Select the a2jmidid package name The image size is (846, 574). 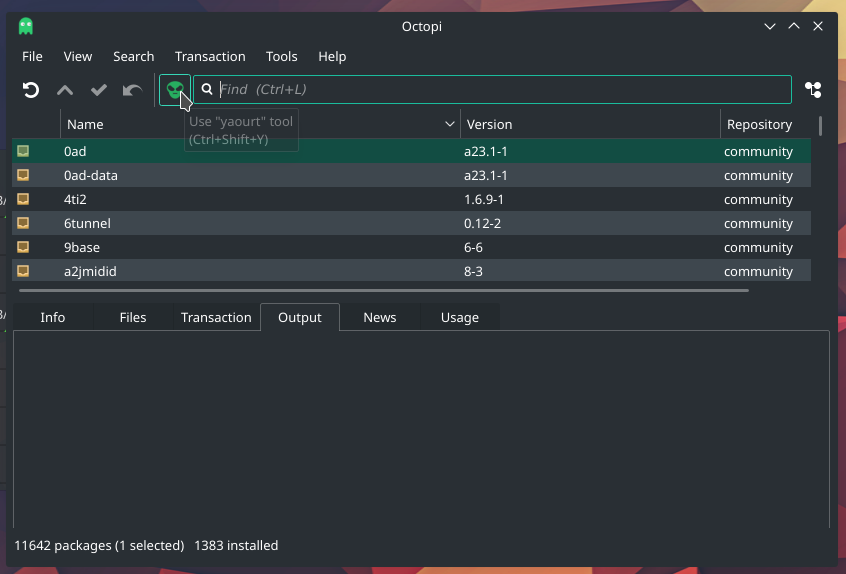click(90, 271)
